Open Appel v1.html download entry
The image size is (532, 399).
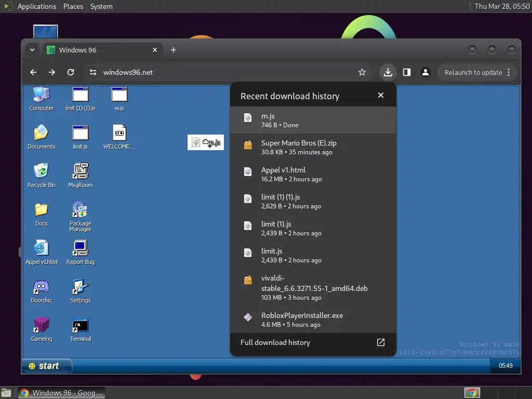(313, 175)
